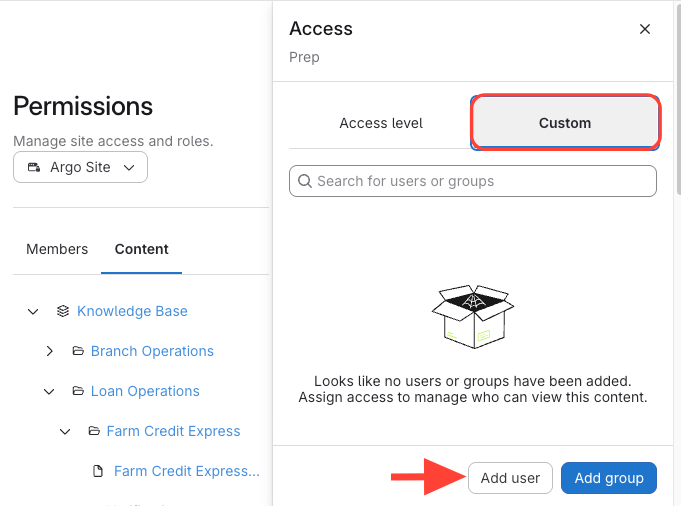Click the Add group button
681x506 pixels.
609,478
